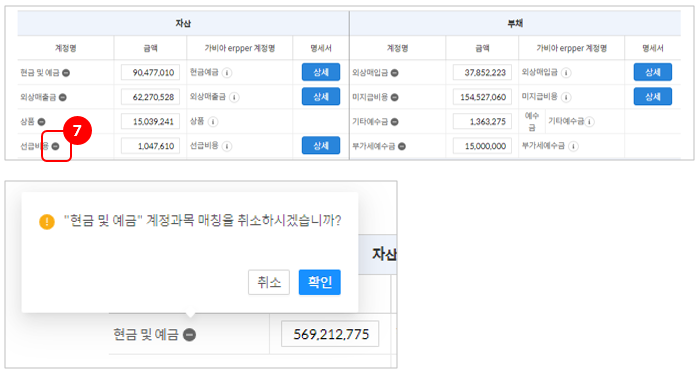
Task: Click minus icon beside 현금 및 예금 569,212,775
Action: 189,334
